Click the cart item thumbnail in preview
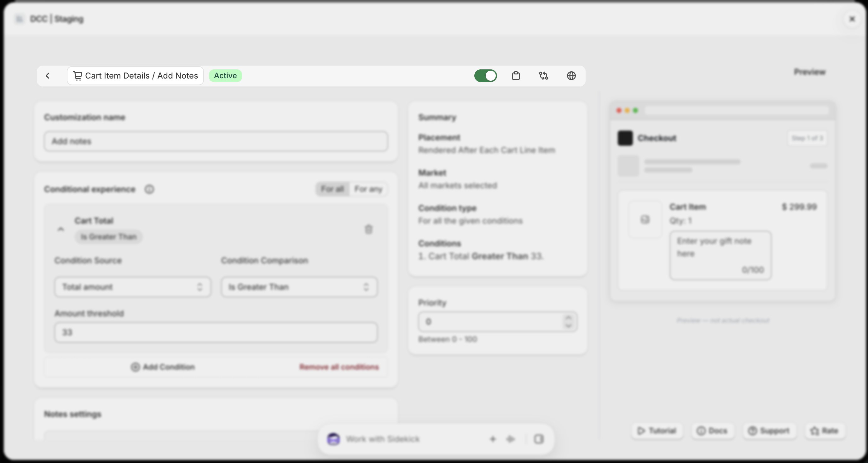The width and height of the screenshot is (868, 463). coord(645,220)
